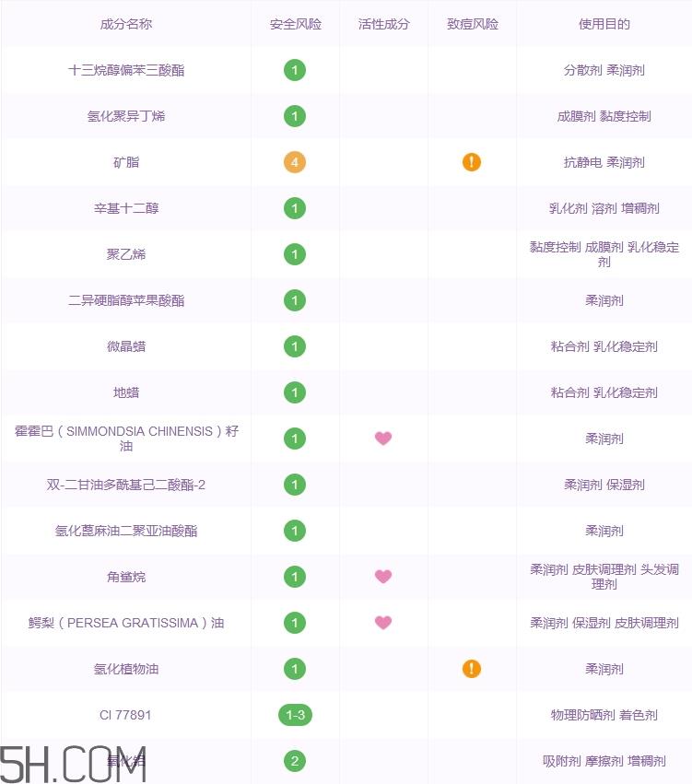692x784 pixels.
Task: Click the acne risk warning icon for 氢化植物油
Action: [x=472, y=669]
